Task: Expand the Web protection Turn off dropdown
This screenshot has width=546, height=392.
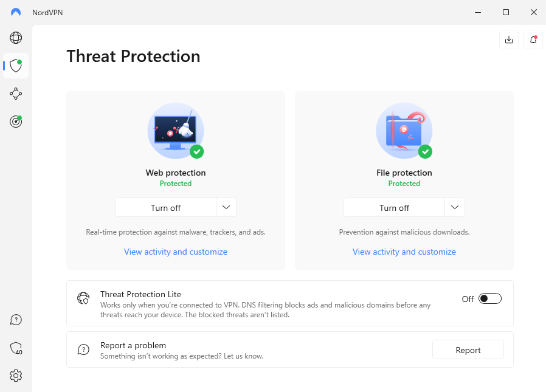Action: [x=226, y=207]
